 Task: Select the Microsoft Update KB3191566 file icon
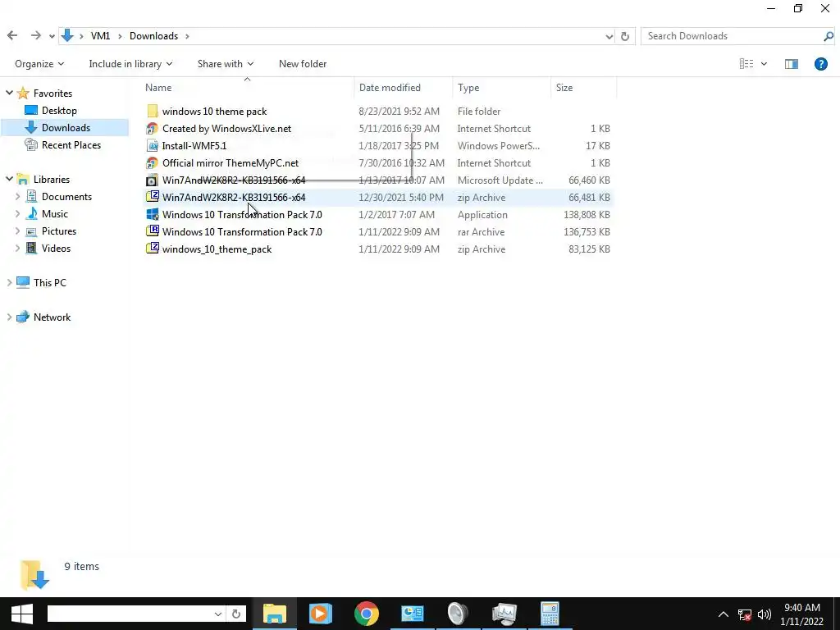point(152,180)
